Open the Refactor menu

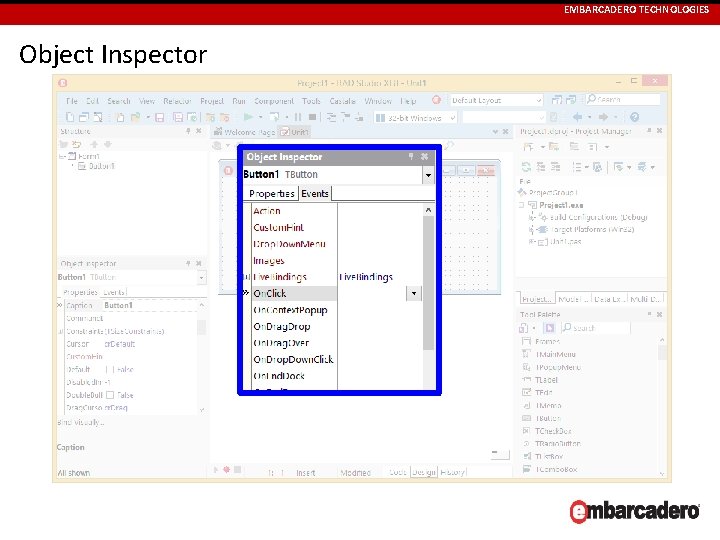177,101
